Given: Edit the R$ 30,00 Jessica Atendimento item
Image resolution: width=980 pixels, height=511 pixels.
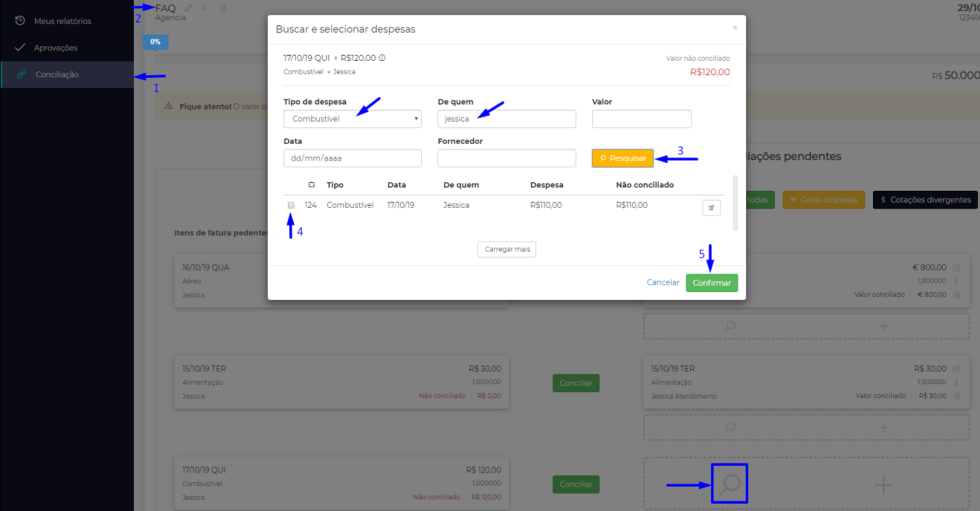Looking at the screenshot, I should click(x=956, y=369).
